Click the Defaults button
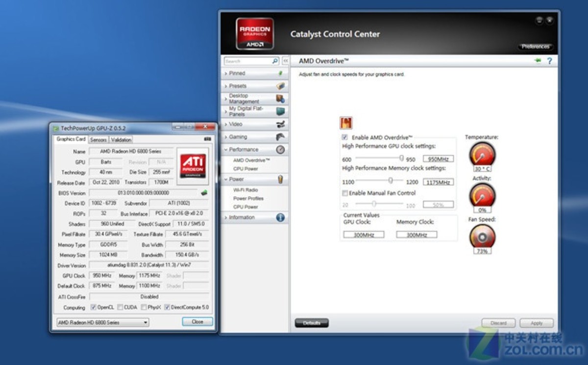This screenshot has width=588, height=365. coord(312,323)
